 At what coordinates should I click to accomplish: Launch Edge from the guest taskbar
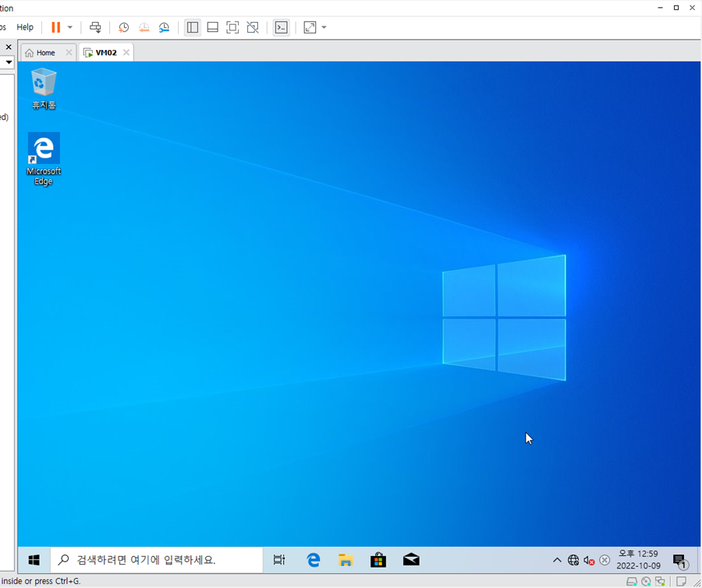coord(314,560)
